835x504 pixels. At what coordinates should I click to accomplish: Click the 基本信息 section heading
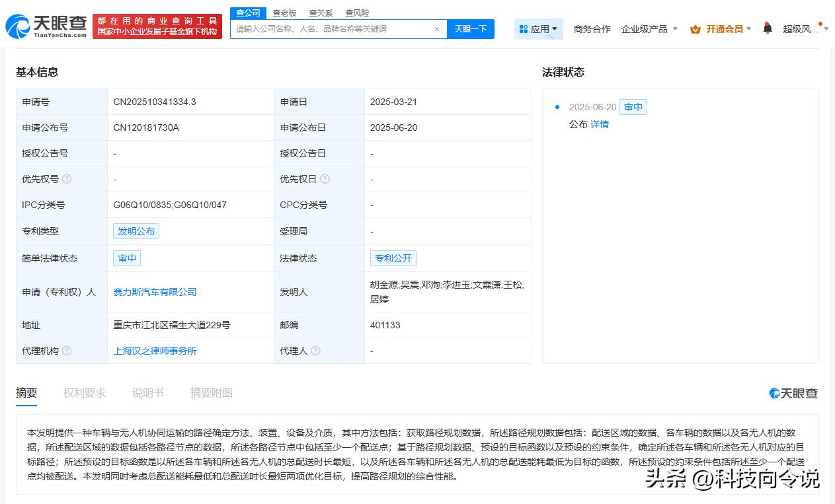(x=37, y=72)
